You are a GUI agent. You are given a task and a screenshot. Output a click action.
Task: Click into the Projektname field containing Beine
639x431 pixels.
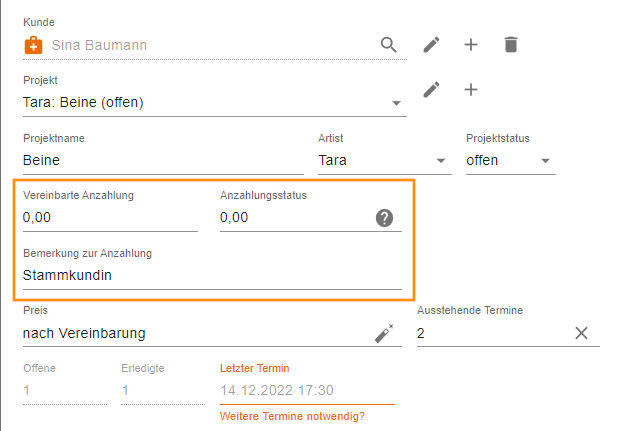click(x=163, y=161)
